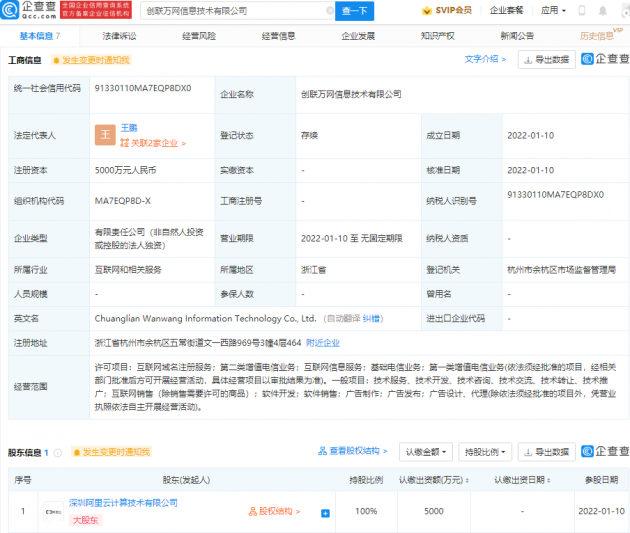Screen dimensions: 630x533
Task: Click the orange 股权结构 icon in shareholder row
Action: pyautogui.click(x=253, y=511)
